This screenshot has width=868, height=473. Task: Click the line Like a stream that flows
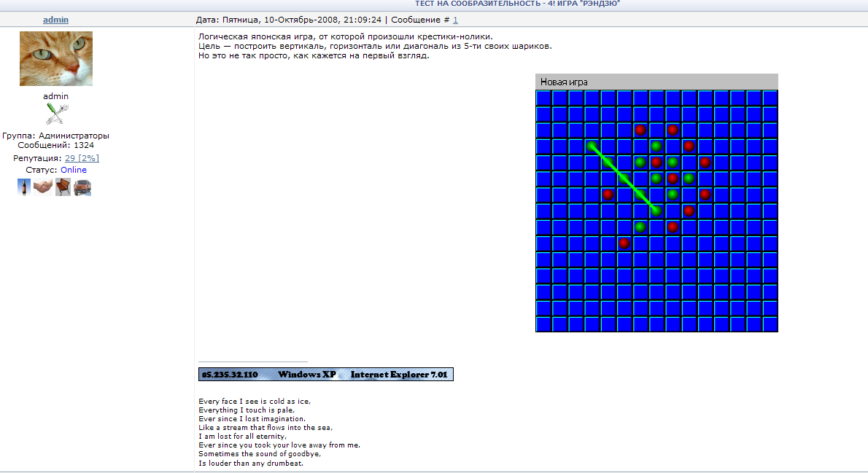(x=266, y=427)
